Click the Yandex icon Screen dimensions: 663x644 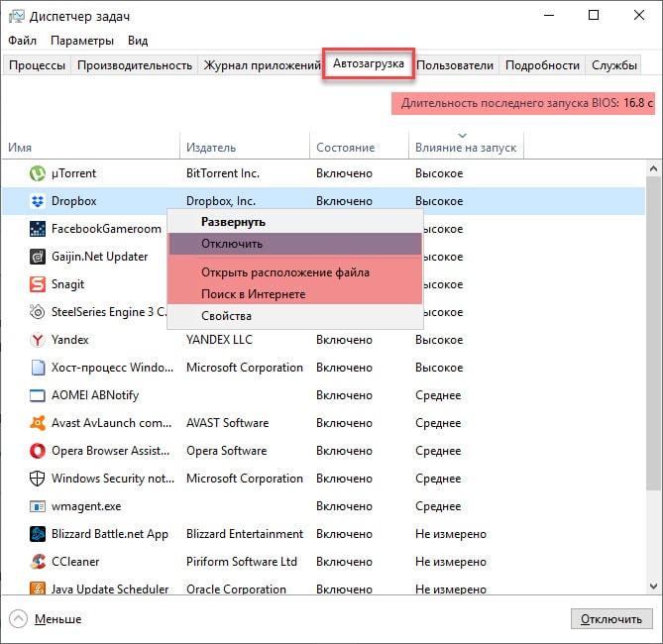[x=38, y=340]
